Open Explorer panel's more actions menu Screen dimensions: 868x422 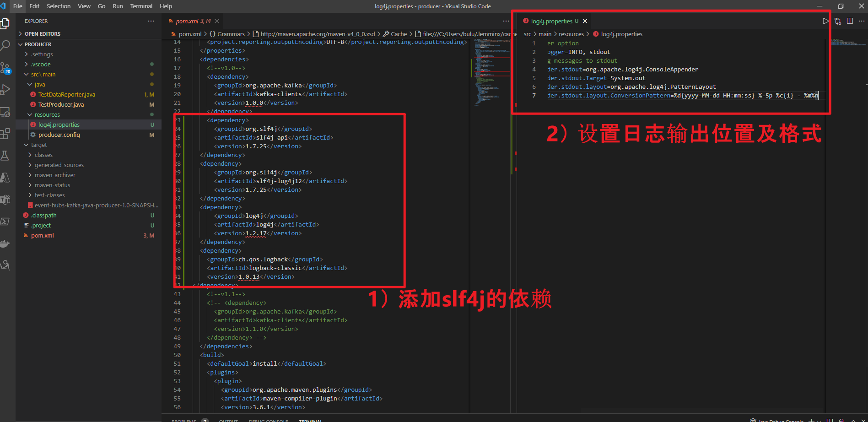151,21
